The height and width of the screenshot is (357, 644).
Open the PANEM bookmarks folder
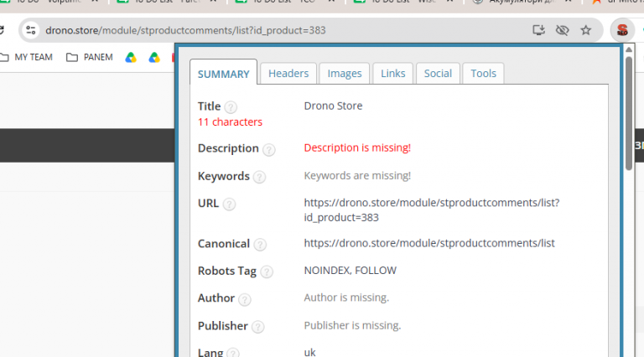90,58
